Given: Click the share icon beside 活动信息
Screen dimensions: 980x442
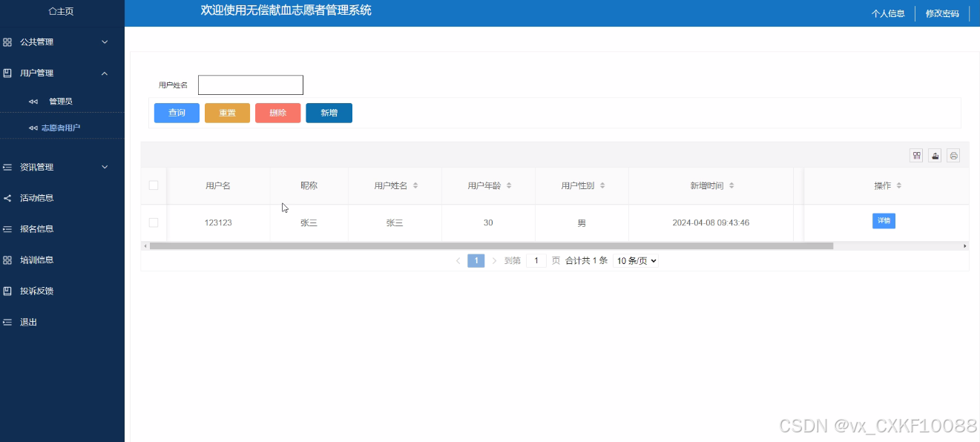Looking at the screenshot, I should (7, 198).
